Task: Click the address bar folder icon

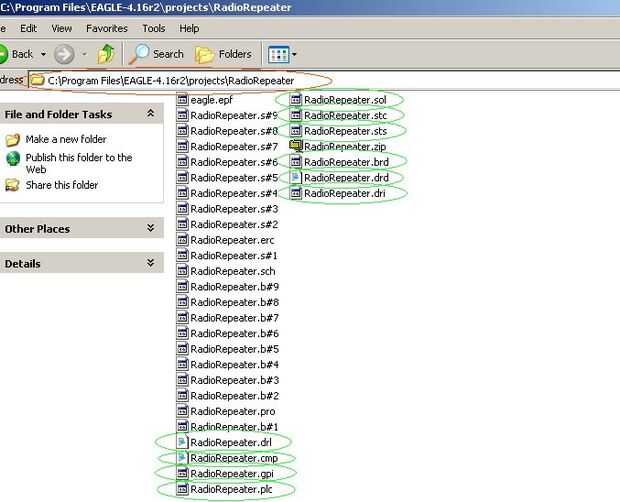Action: [x=38, y=80]
